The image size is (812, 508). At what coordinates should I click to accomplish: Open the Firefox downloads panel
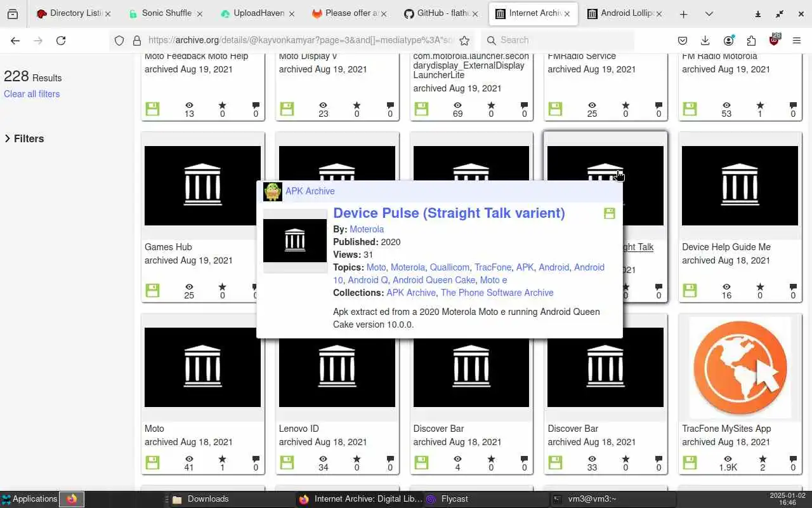(x=705, y=41)
